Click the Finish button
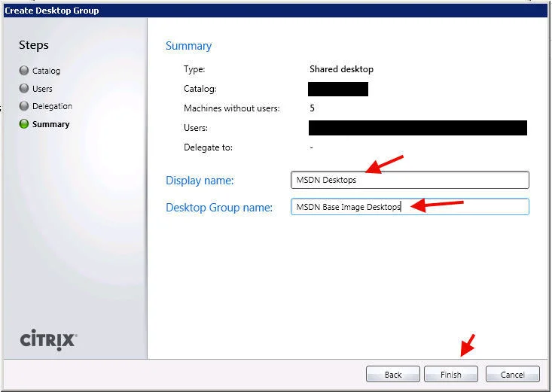The width and height of the screenshot is (552, 392). pos(451,374)
